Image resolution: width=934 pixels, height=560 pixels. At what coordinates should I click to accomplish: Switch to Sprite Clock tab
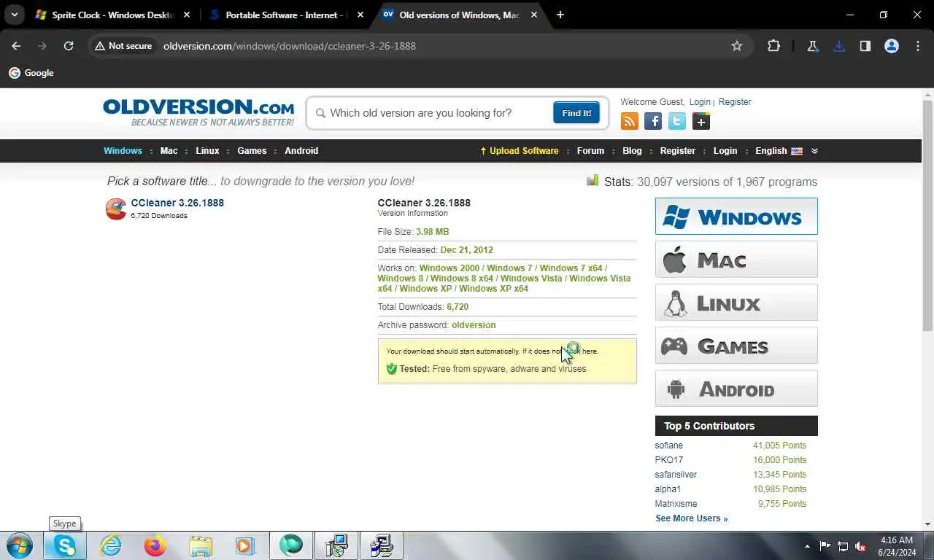112,15
